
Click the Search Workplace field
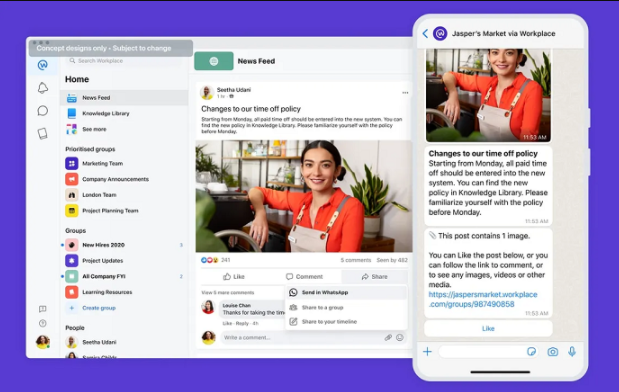pyautogui.click(x=124, y=61)
